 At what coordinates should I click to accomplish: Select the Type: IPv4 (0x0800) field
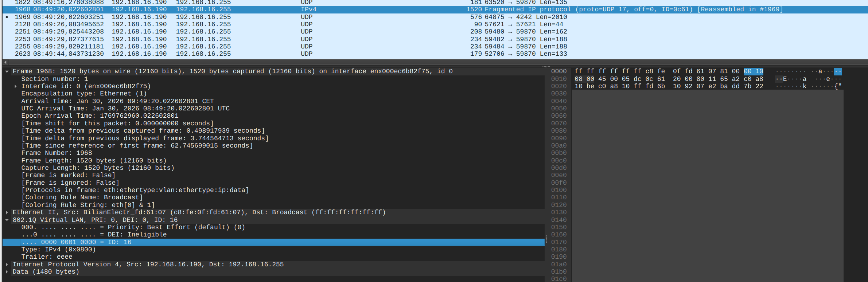click(x=58, y=250)
